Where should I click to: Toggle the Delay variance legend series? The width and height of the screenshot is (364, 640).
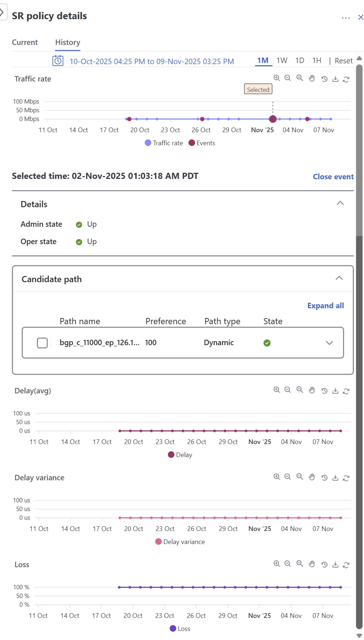tap(180, 542)
